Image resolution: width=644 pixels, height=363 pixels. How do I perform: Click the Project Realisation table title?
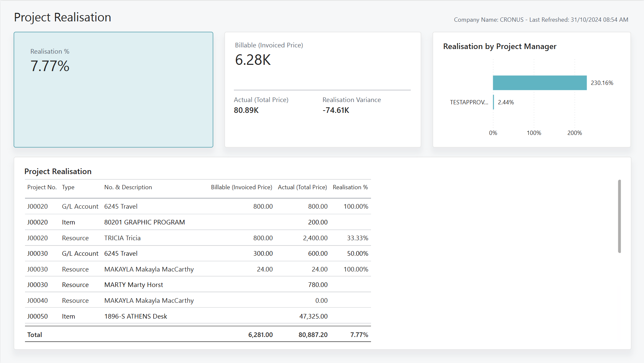58,171
